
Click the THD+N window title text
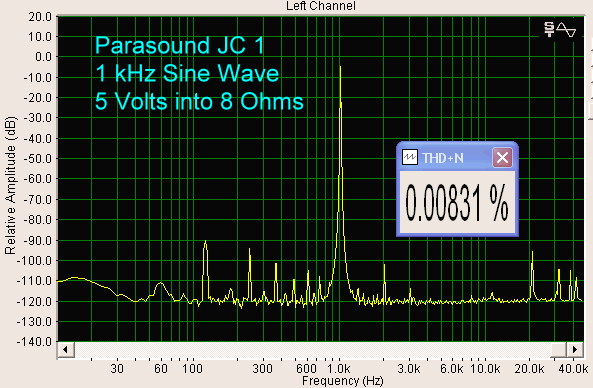[443, 158]
